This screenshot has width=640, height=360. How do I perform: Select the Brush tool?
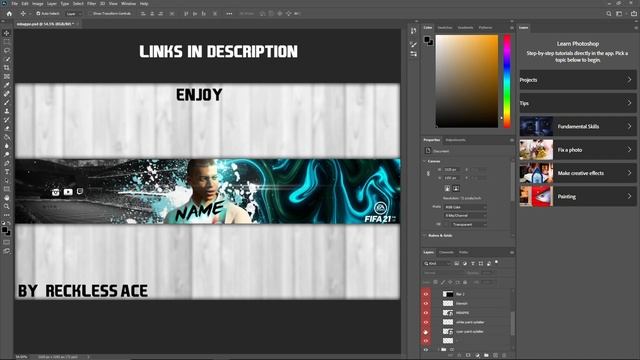(x=7, y=102)
